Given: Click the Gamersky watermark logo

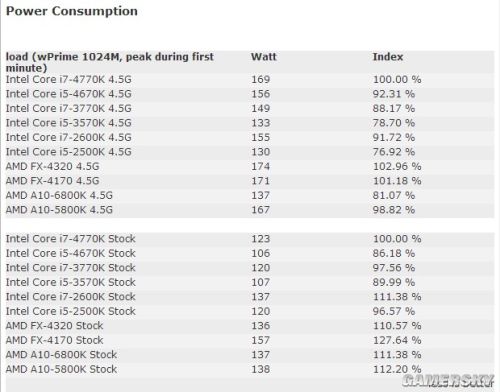Looking at the screenshot, I should [448, 381].
